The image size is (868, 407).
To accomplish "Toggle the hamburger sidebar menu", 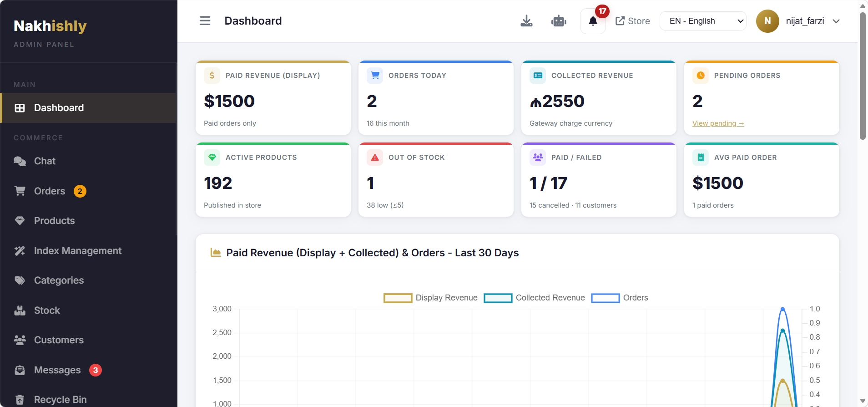I will (x=205, y=21).
